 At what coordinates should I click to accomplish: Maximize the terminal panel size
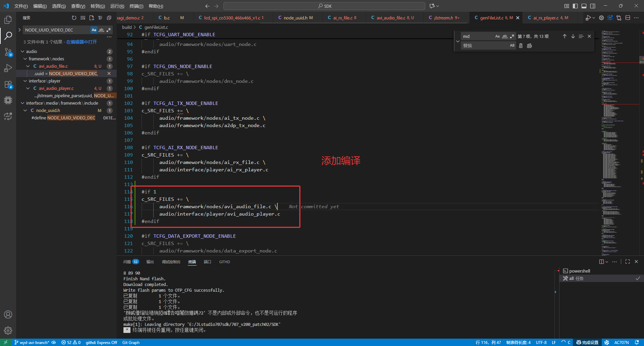click(628, 262)
